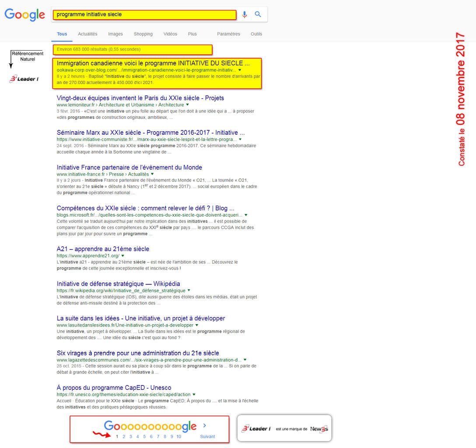476x448 pixels.
Task: Click the blue search magnifier icon
Action: tap(258, 14)
